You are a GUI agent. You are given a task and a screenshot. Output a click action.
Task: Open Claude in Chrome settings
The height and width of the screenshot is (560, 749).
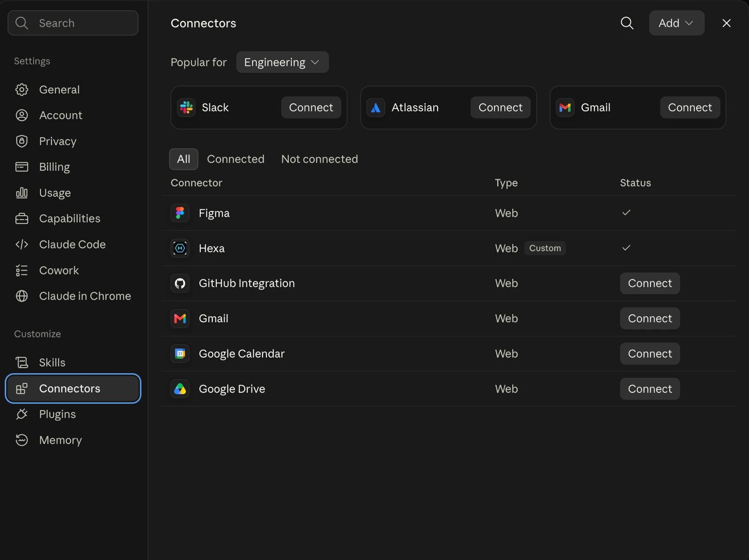(x=73, y=296)
